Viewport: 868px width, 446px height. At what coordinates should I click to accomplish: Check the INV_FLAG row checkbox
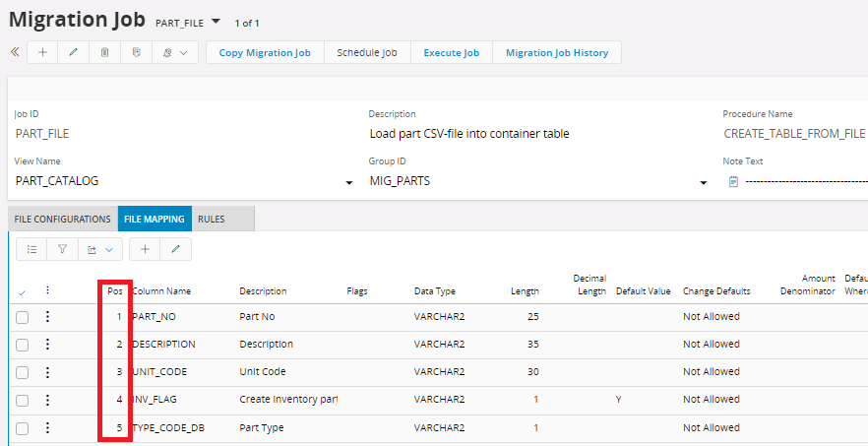(22, 401)
